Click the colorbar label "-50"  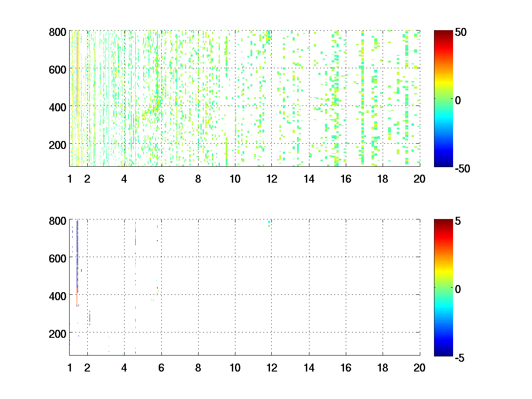462,169
